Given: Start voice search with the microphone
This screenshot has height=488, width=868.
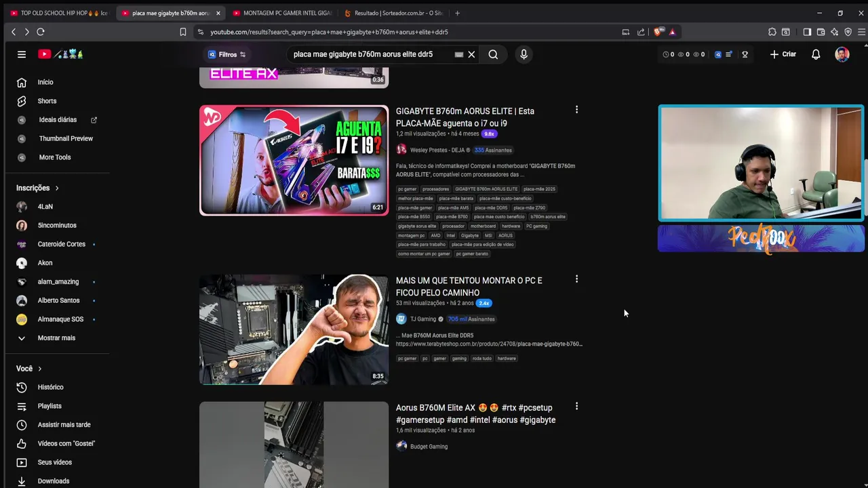Looking at the screenshot, I should tap(524, 54).
